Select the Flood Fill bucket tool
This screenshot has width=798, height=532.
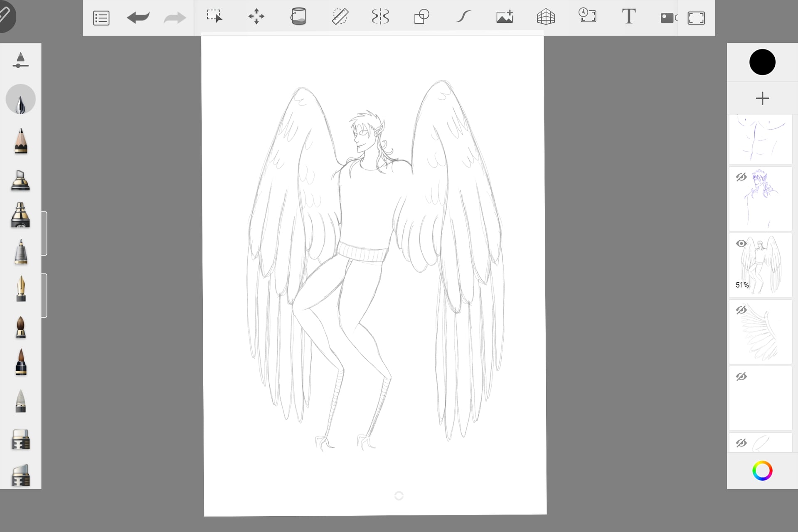[298, 17]
